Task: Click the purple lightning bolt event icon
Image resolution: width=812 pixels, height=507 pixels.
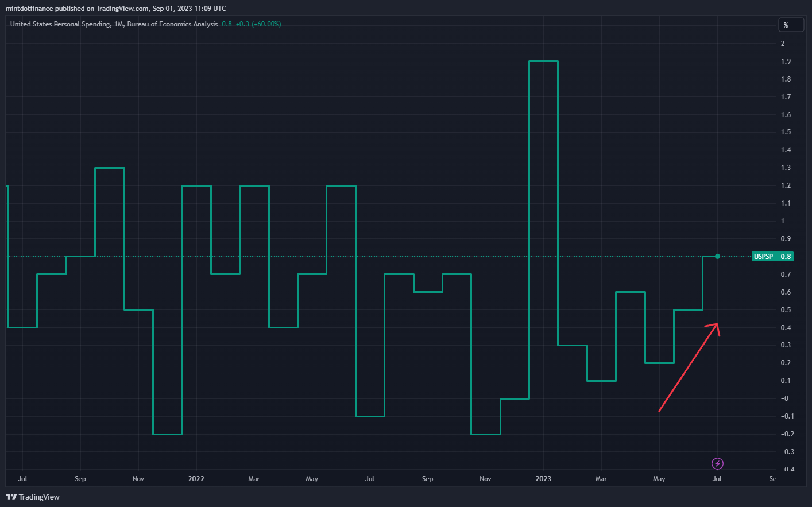Action: 717,463
